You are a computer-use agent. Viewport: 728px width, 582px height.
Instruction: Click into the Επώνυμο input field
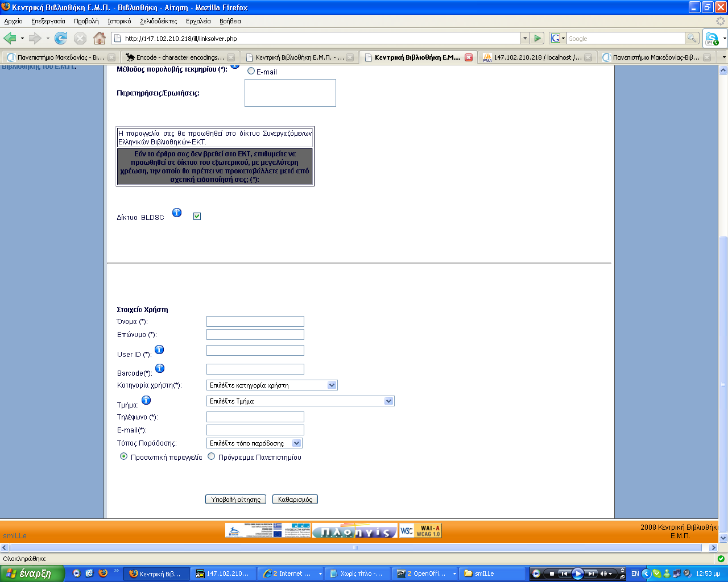[255, 335]
